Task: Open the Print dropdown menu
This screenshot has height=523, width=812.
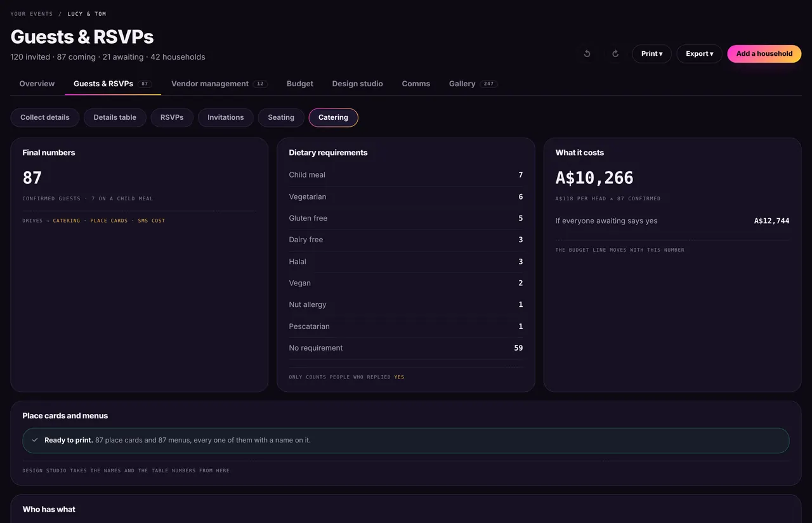Action: [x=652, y=54]
